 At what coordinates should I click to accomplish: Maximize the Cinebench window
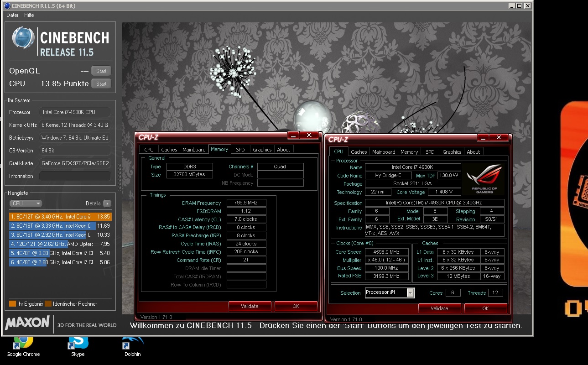click(x=520, y=6)
